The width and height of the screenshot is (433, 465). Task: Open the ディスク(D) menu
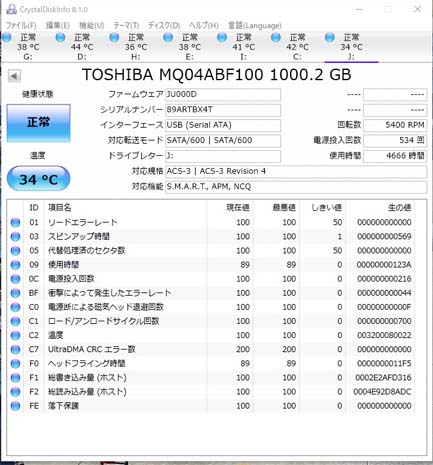click(x=164, y=25)
